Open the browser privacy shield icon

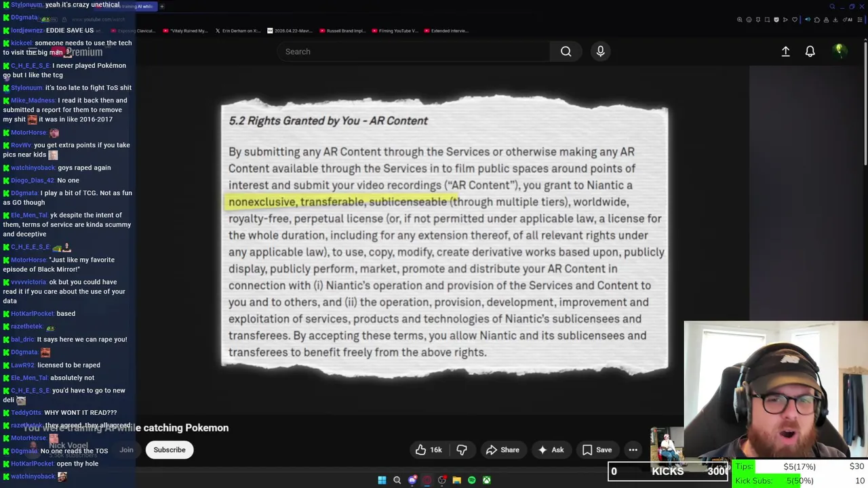click(776, 20)
